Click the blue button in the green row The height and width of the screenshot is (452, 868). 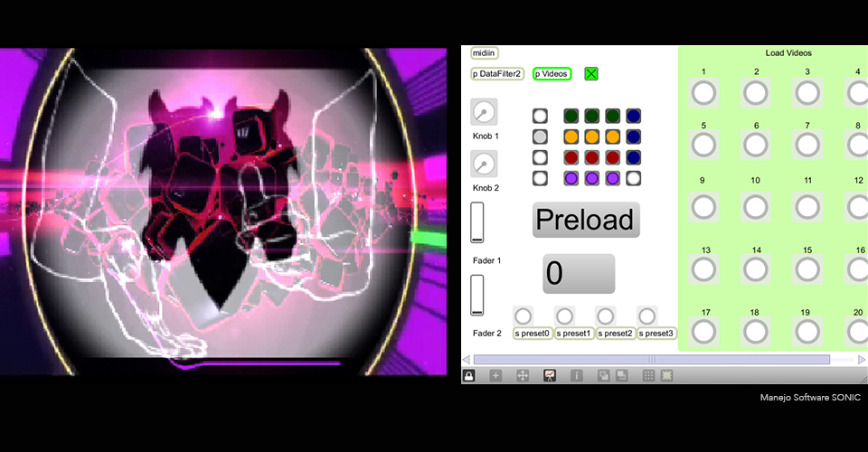click(x=633, y=116)
